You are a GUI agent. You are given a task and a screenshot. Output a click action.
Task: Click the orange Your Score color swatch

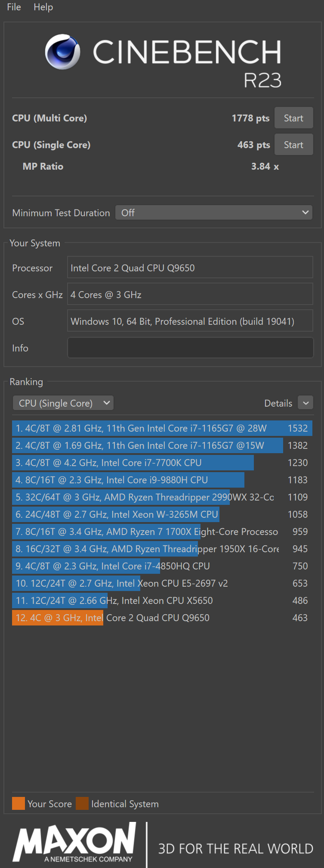coord(19,803)
